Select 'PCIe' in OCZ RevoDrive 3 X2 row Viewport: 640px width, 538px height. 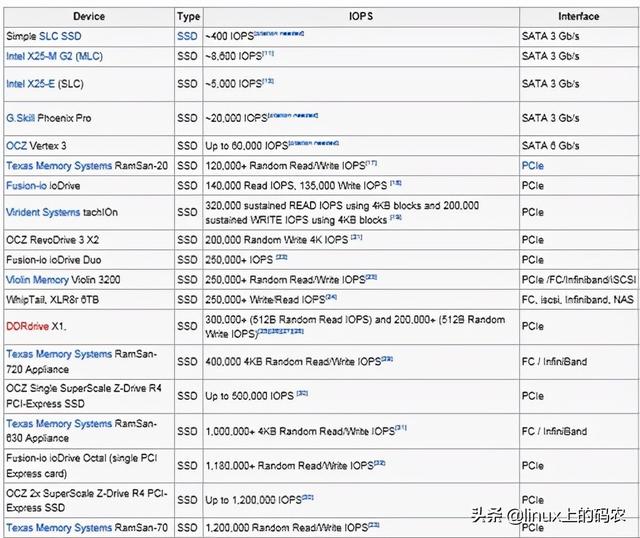tap(533, 240)
